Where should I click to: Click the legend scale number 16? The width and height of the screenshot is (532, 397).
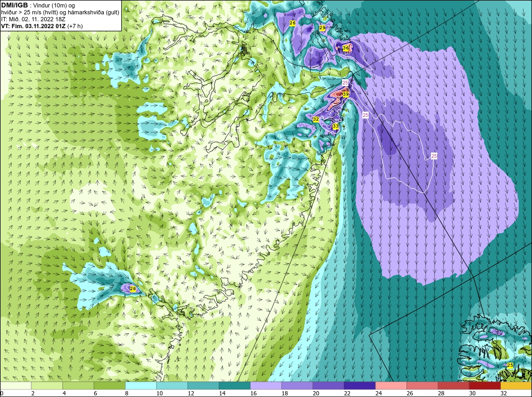[253, 393]
